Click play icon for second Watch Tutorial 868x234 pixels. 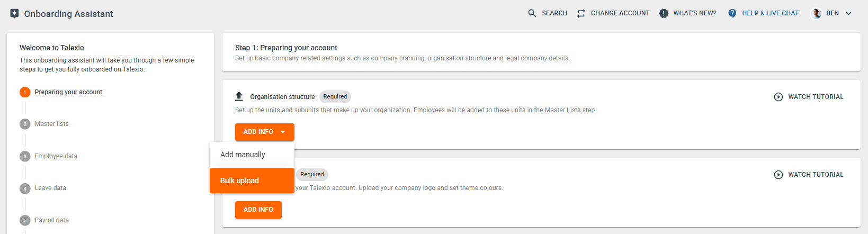(x=778, y=175)
